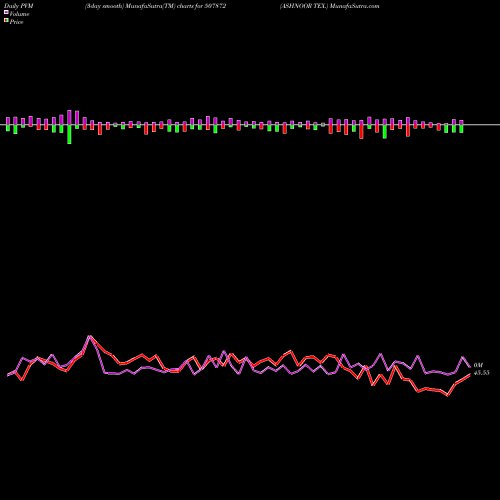This screenshot has width=500, height=500.
Task: Click the Daily PVM title text
Action: point(19,6)
